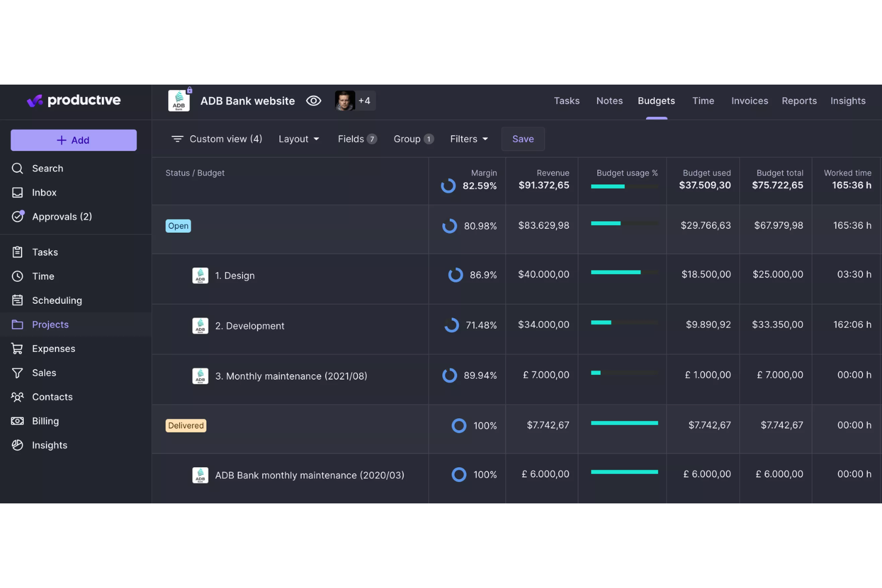
Task: Collapse the Delivered status group
Action: coord(186,425)
